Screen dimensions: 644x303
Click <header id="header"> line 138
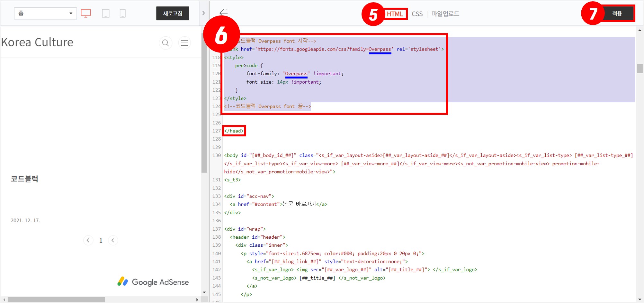pos(257,237)
